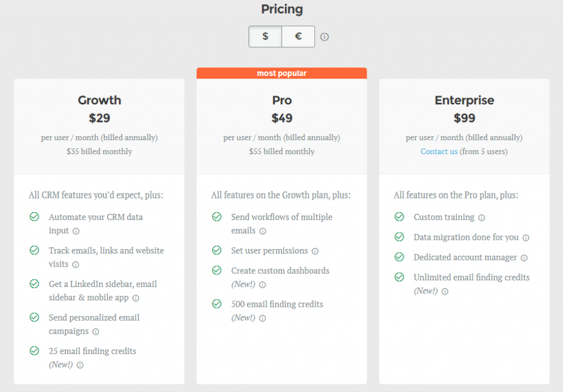Click info icon for Data migration feature
The image size is (563, 392).
(526, 238)
